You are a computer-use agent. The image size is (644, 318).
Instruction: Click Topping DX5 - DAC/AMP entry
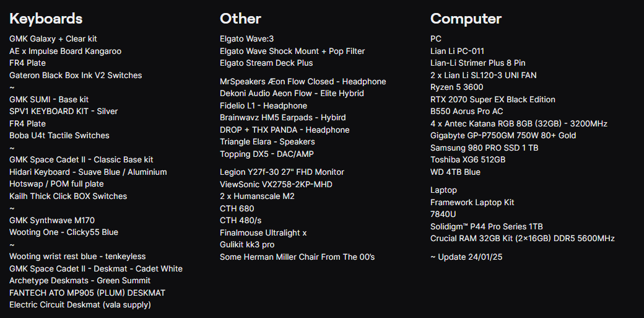[x=267, y=154]
